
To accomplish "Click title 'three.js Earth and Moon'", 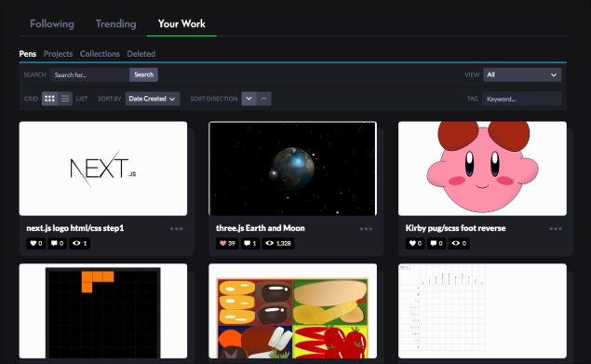I will click(x=261, y=228).
